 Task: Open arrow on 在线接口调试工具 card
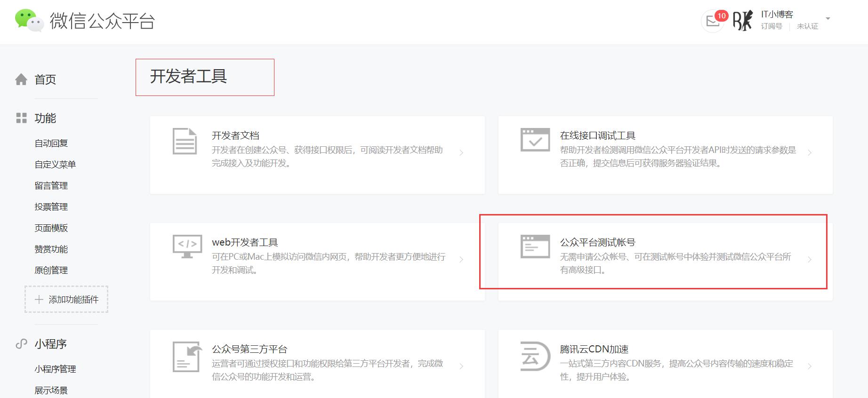click(x=810, y=152)
